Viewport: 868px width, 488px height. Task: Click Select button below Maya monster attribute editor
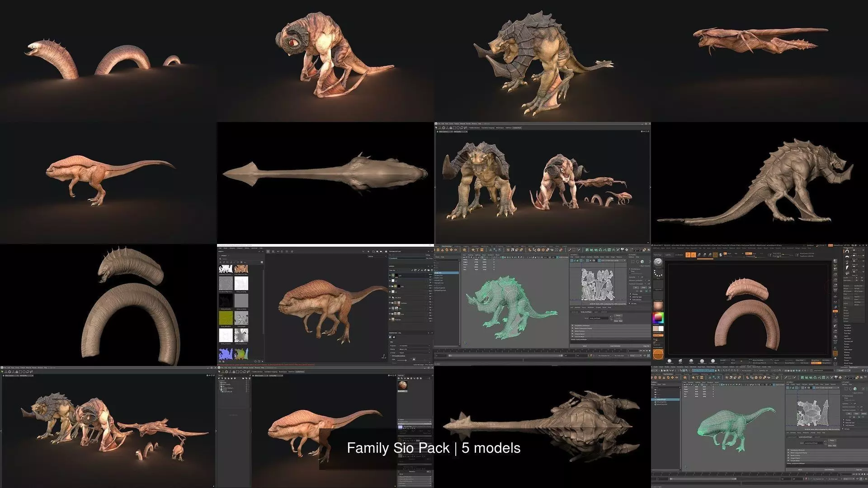[584, 346]
